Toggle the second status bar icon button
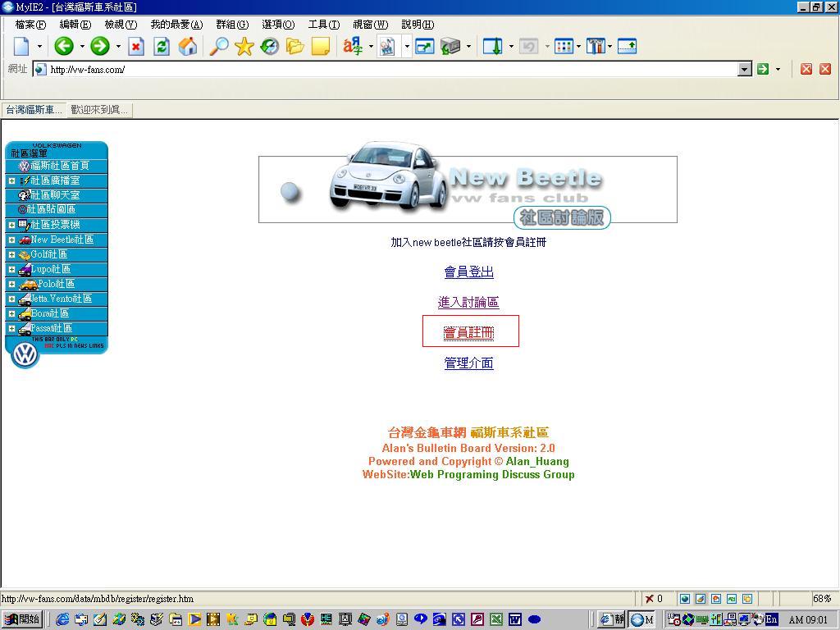The width and height of the screenshot is (840, 630). [701, 599]
